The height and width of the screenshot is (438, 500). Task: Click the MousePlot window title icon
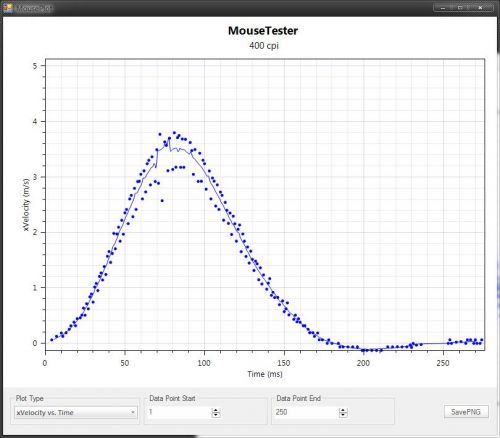[x=8, y=8]
